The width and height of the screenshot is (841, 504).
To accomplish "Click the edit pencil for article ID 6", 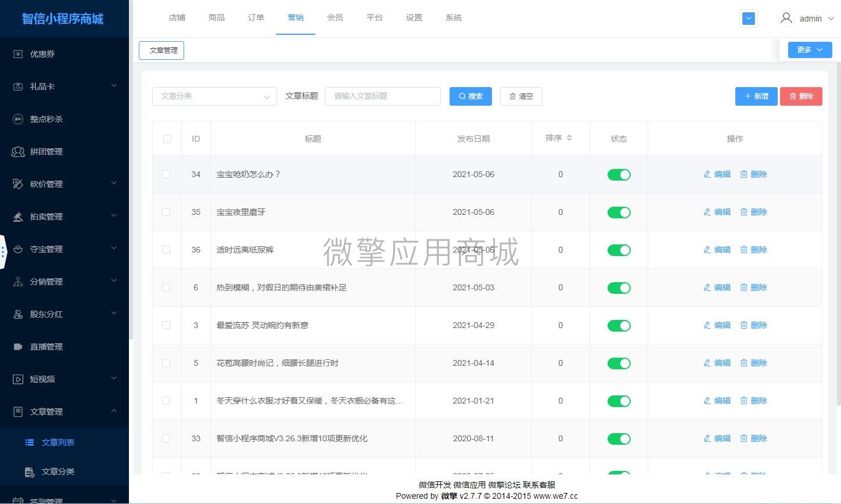I will pyautogui.click(x=707, y=287).
